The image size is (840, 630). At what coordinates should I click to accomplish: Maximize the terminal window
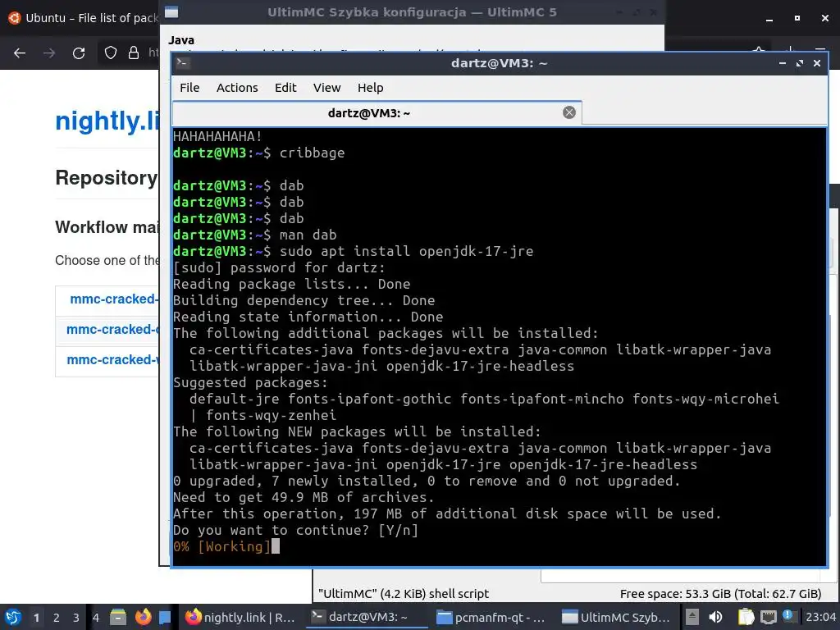tap(799, 63)
